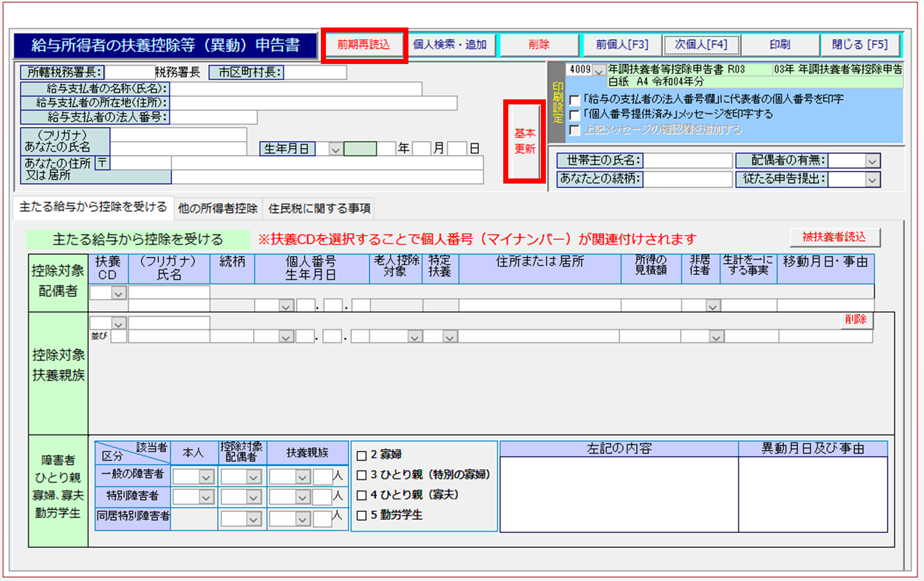Check the 5 勤労学生 checkbox
This screenshot has height=581, width=924.
coord(362,515)
